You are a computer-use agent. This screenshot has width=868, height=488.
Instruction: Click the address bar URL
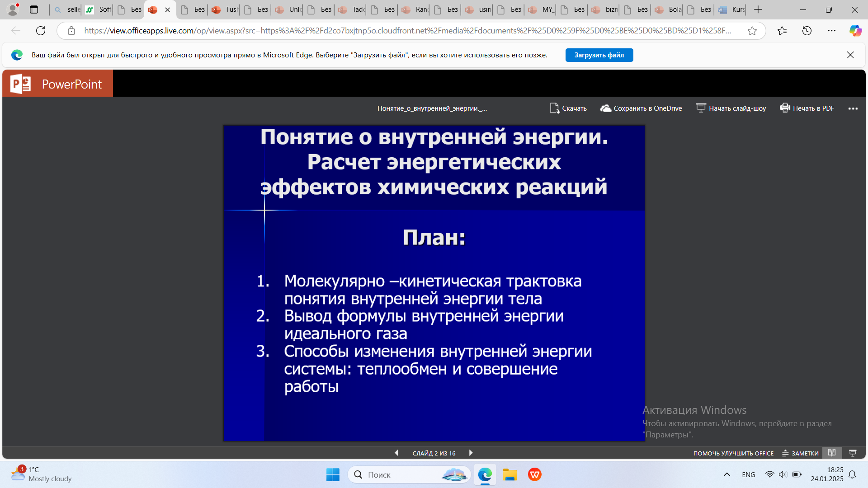pos(407,31)
